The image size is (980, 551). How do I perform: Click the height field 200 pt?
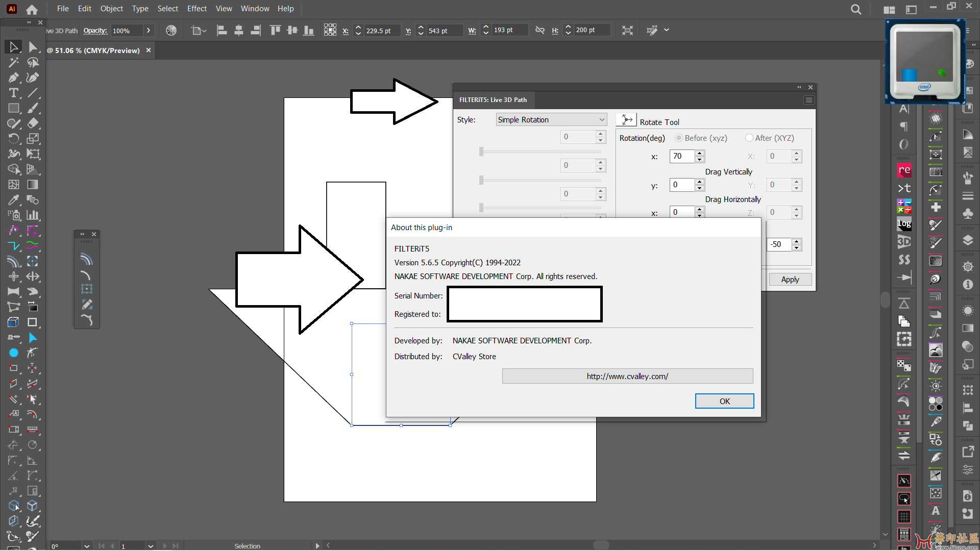592,30
